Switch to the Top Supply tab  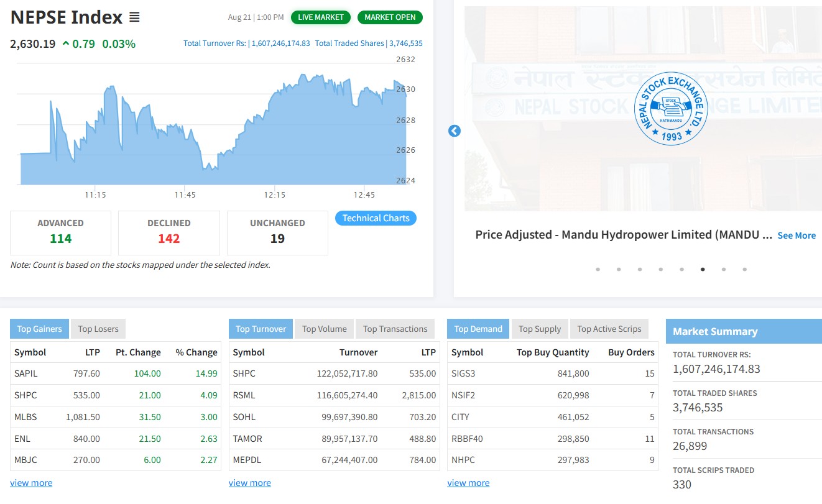pyautogui.click(x=540, y=329)
